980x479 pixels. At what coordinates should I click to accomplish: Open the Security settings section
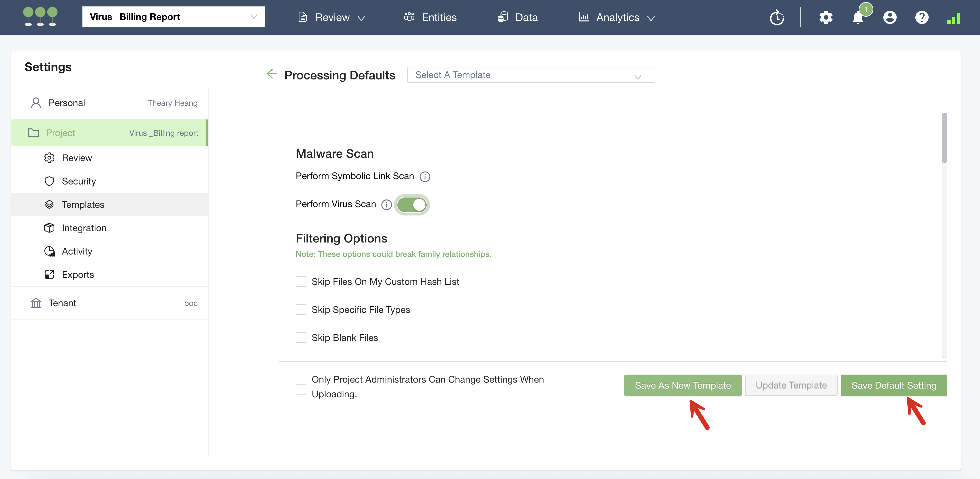pos(79,181)
